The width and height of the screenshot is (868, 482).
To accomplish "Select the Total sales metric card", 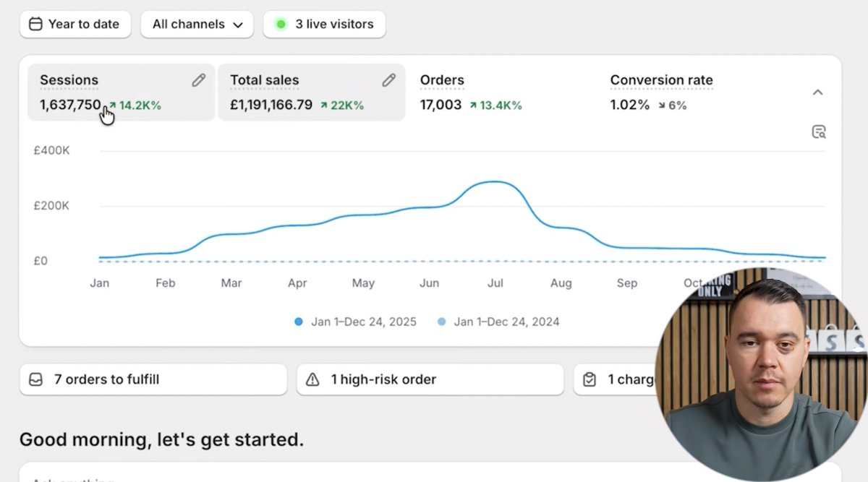I will (x=311, y=92).
